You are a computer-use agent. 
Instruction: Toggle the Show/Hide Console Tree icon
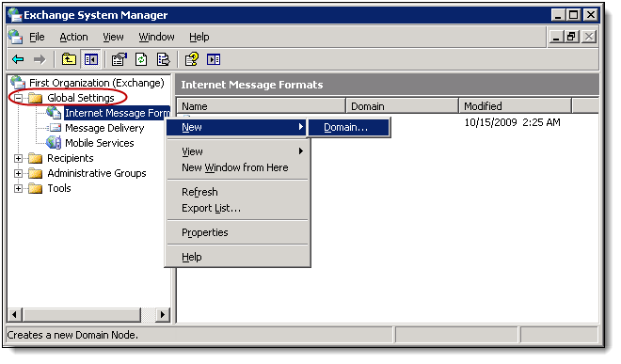90,60
